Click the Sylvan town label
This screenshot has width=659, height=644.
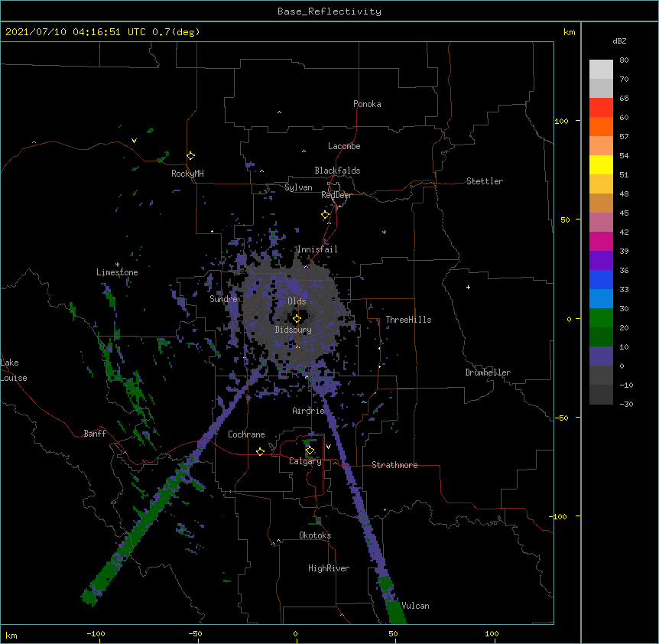(298, 187)
